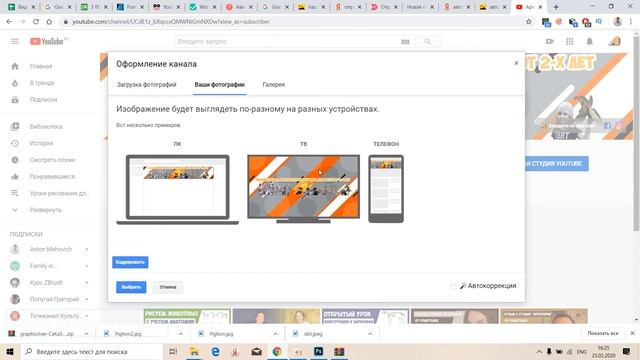
Task: Open the on-screen keyboard icon in search box
Action: pos(405,42)
